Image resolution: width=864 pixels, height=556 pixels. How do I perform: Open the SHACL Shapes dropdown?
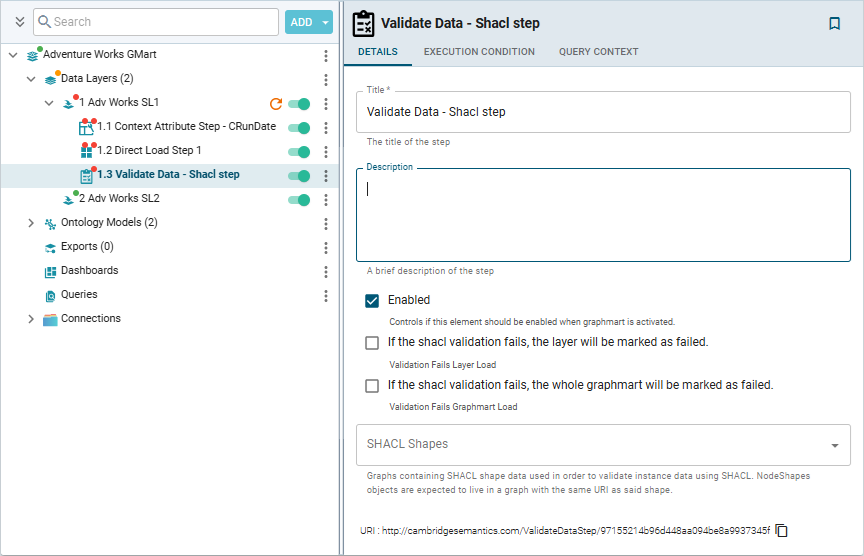click(834, 445)
